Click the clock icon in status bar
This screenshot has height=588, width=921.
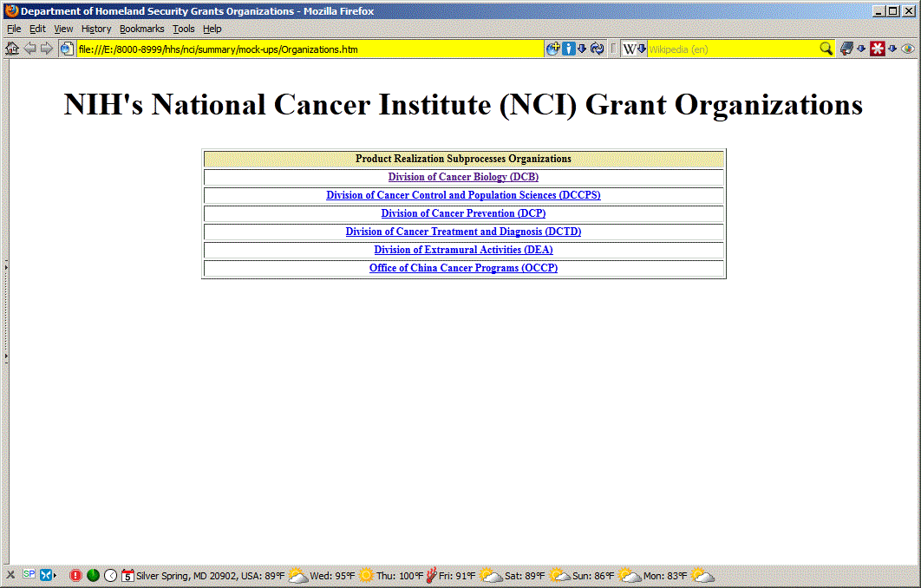pyautogui.click(x=110, y=575)
